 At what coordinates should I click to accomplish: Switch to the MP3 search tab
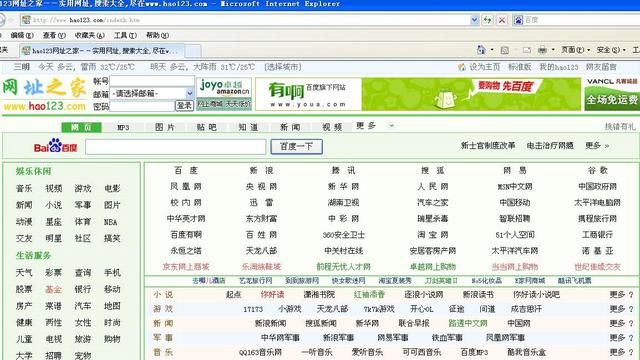click(x=123, y=127)
